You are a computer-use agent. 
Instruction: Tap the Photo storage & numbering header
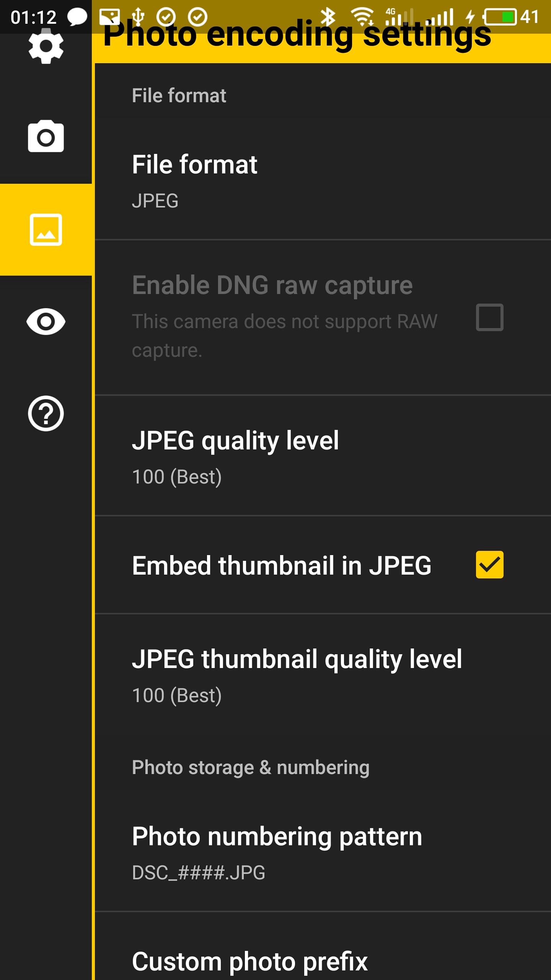(x=251, y=768)
